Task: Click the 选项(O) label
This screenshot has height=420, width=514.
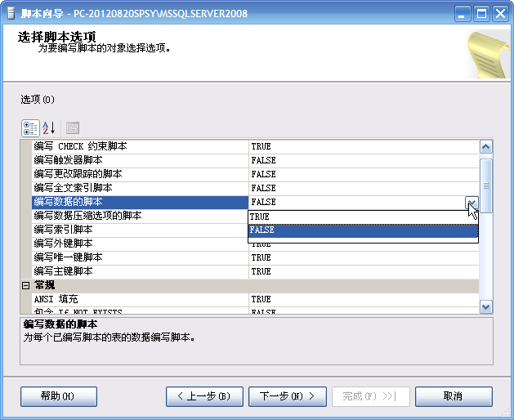Action: click(38, 100)
